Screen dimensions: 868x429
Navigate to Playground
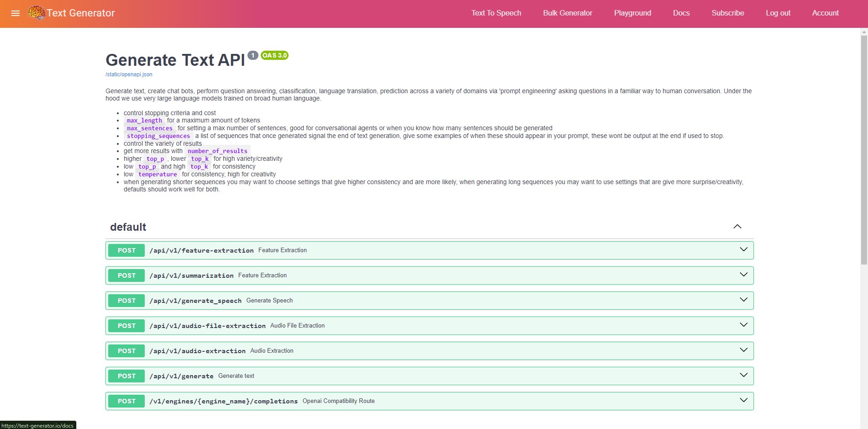632,13
